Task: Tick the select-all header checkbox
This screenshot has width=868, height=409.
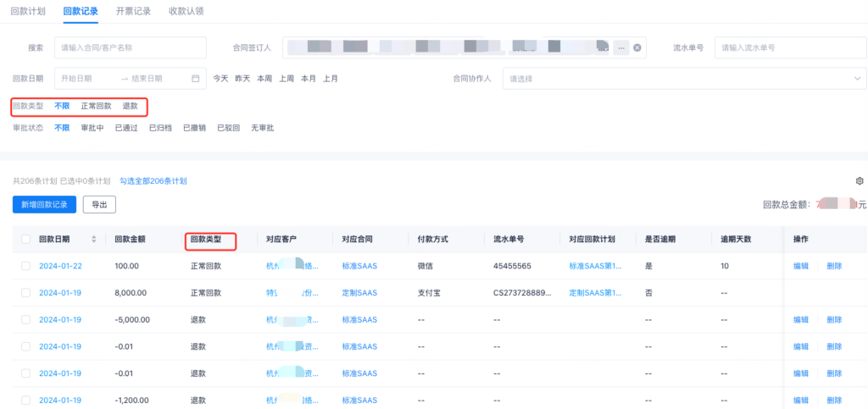Action: (26, 240)
